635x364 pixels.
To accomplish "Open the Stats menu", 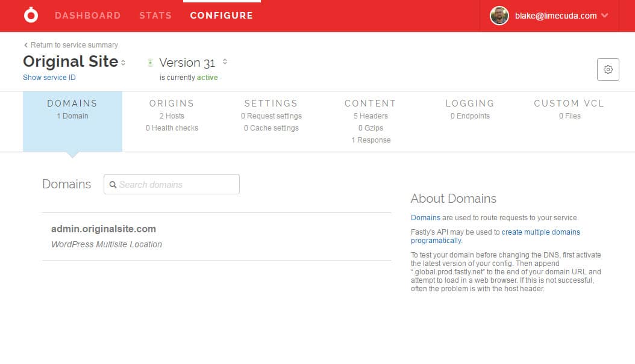I will pyautogui.click(x=155, y=16).
